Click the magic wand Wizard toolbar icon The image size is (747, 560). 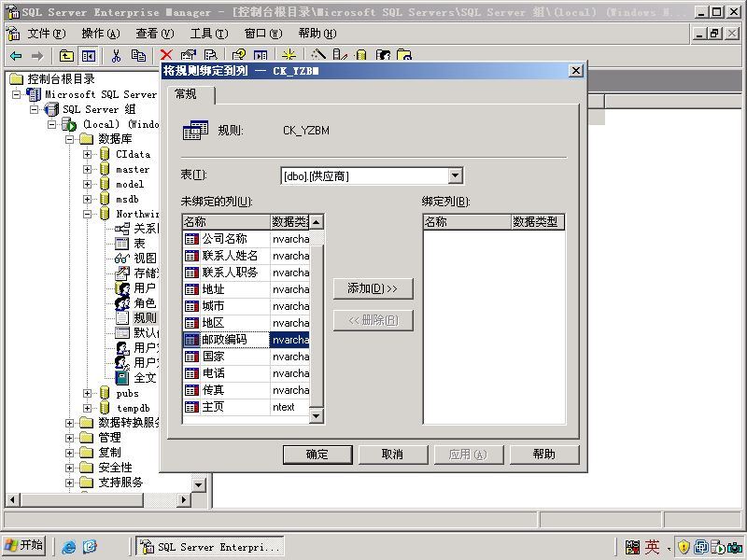[317, 55]
